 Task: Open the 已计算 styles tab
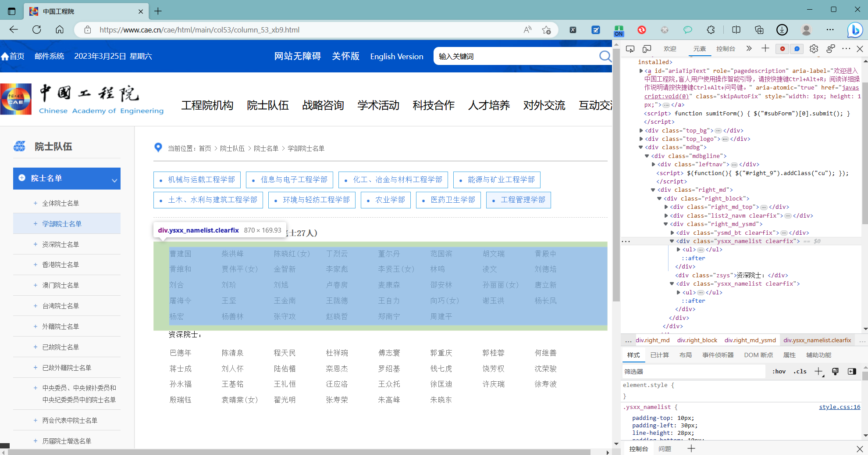[x=659, y=355]
